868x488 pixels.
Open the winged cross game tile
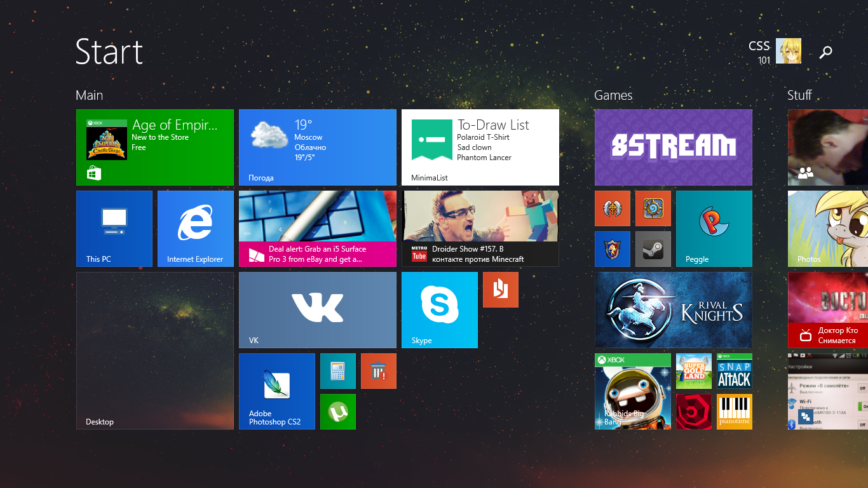point(613,208)
